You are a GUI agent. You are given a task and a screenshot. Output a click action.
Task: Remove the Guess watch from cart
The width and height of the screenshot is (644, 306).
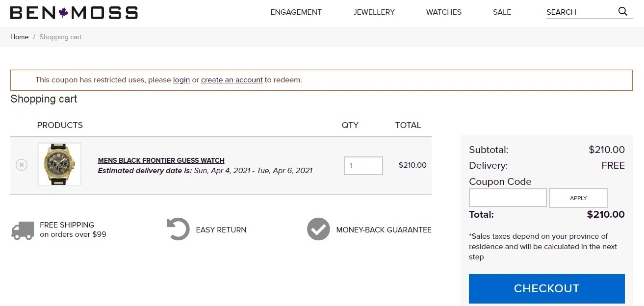pos(22,165)
